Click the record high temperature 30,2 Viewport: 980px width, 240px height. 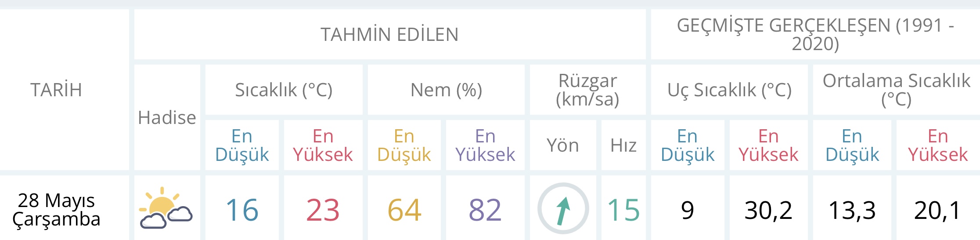coord(768,210)
